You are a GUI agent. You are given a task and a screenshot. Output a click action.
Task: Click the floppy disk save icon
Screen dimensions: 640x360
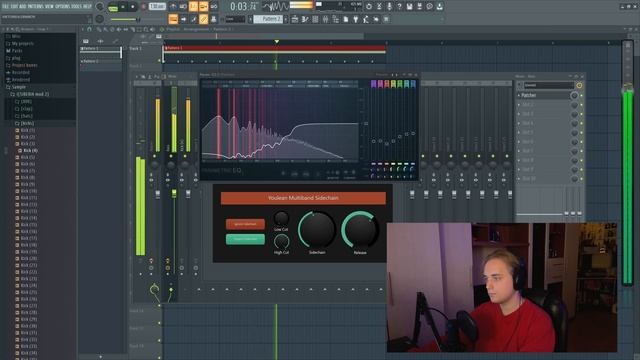point(409,7)
